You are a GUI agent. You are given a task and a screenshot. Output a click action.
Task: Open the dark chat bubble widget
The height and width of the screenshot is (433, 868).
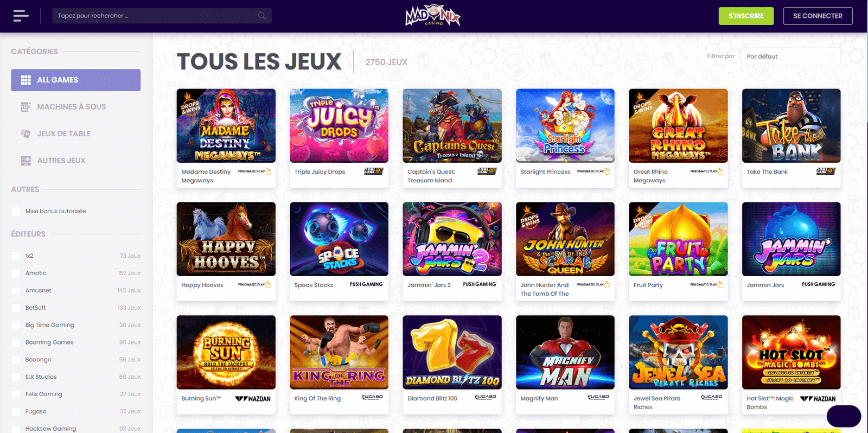pos(844,416)
